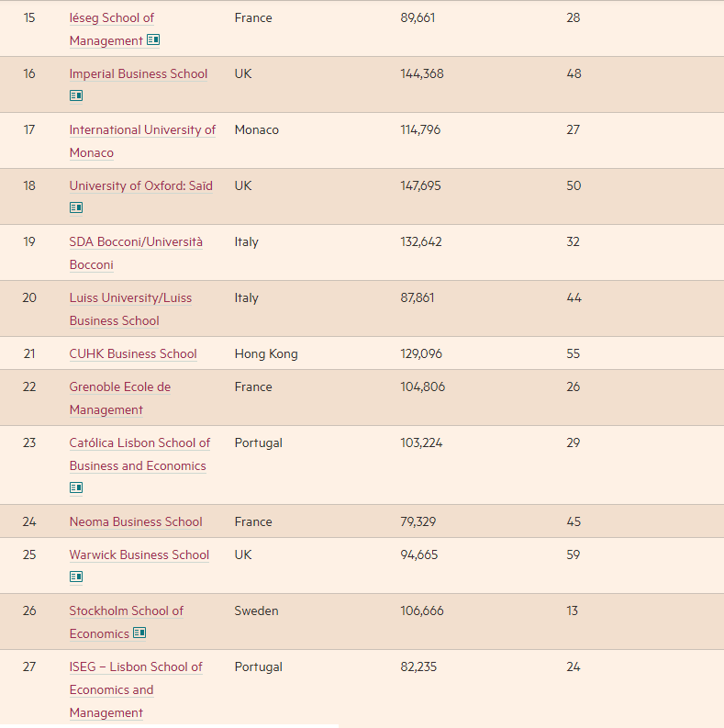Image resolution: width=724 pixels, height=728 pixels.
Task: Click value 48 in Imperial row
Action: point(574,73)
